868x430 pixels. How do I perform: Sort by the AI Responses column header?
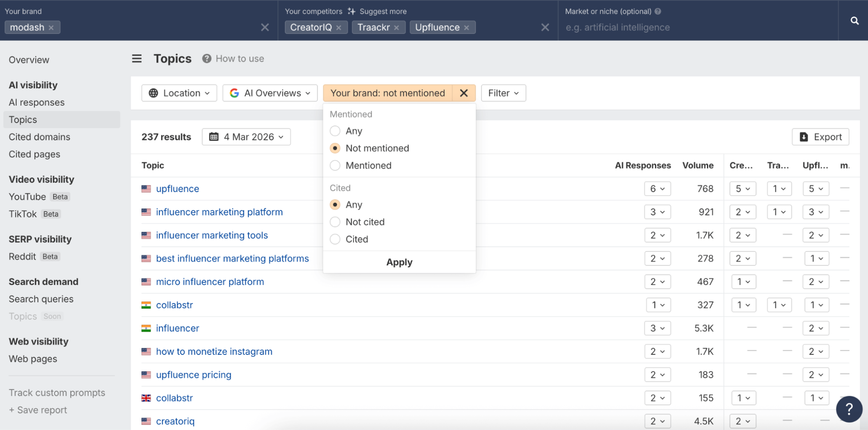(x=643, y=165)
